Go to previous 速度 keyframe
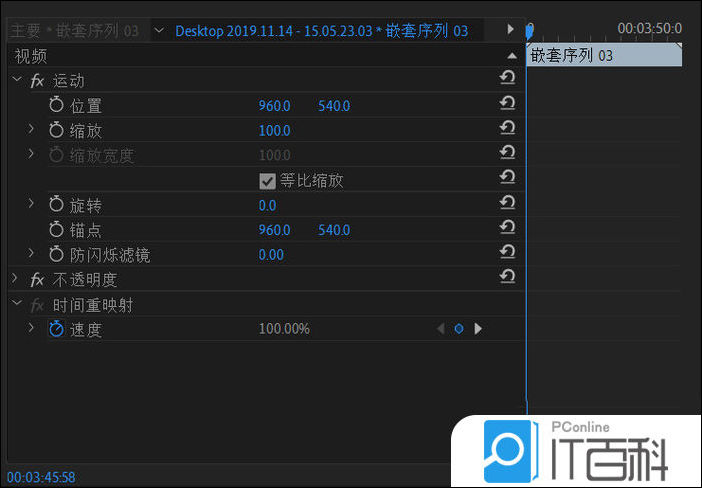Screen dimensions: 702x488 [441, 329]
